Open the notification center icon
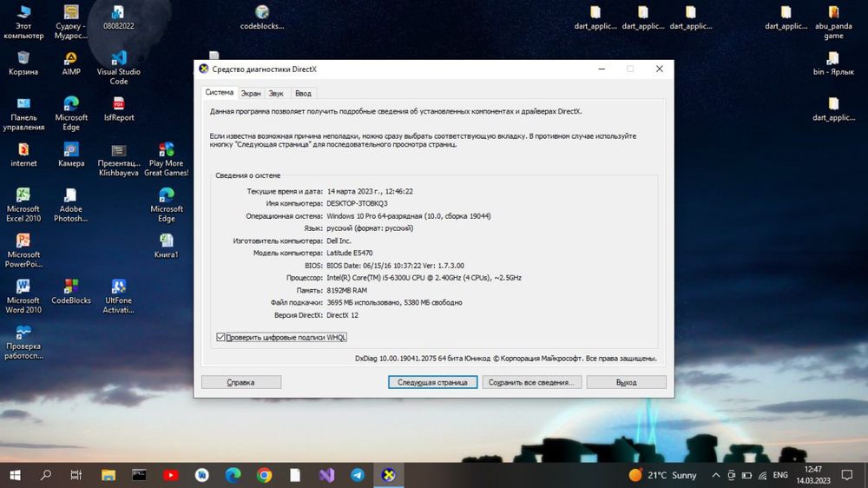Screen dimensions: 868x488 click(x=847, y=475)
